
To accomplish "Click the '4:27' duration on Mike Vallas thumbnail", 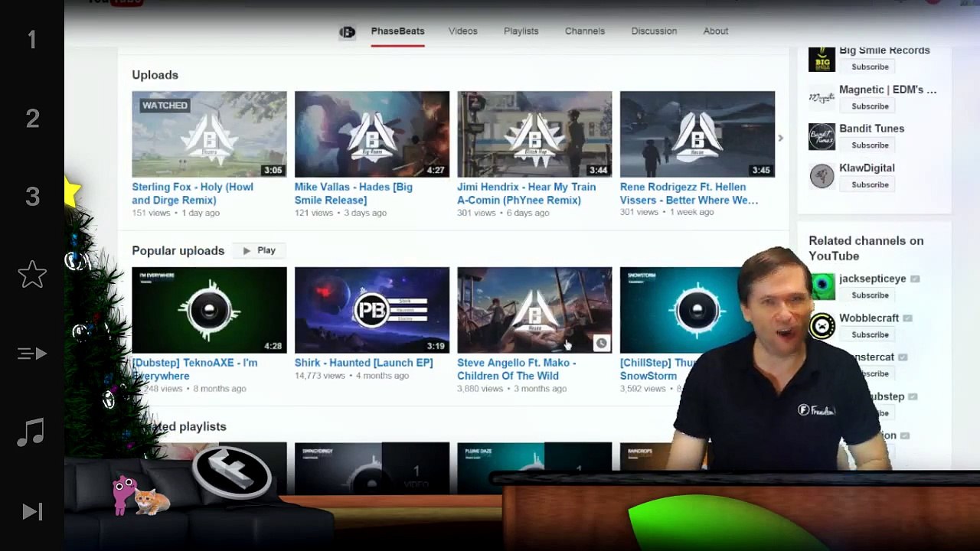I will (x=436, y=170).
